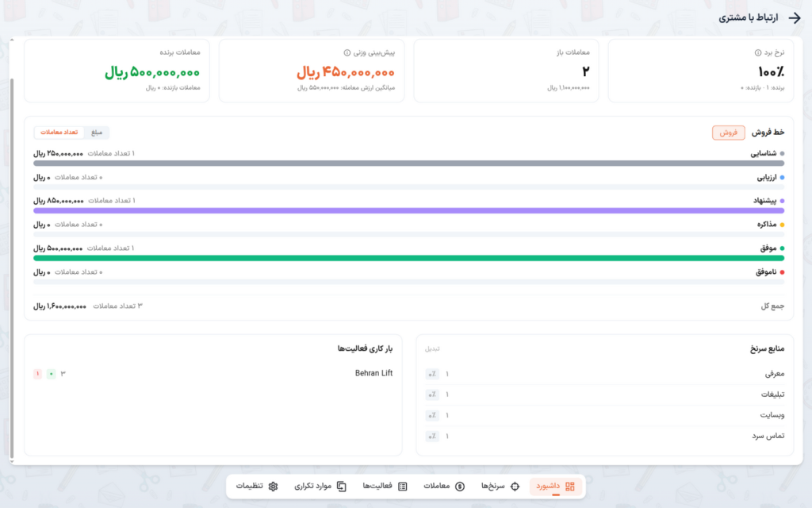Click the red 1 badge in Behran Lift row
Screen dimensions: 812x508
pos(37,374)
